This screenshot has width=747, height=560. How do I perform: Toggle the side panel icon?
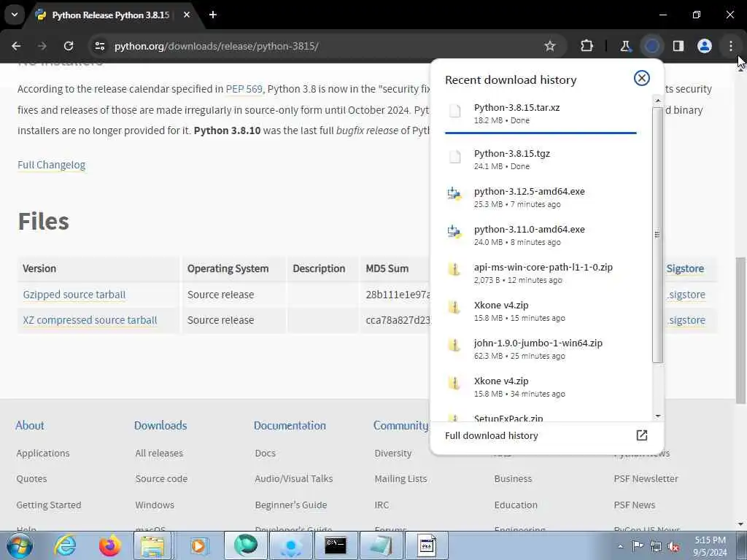pos(678,46)
